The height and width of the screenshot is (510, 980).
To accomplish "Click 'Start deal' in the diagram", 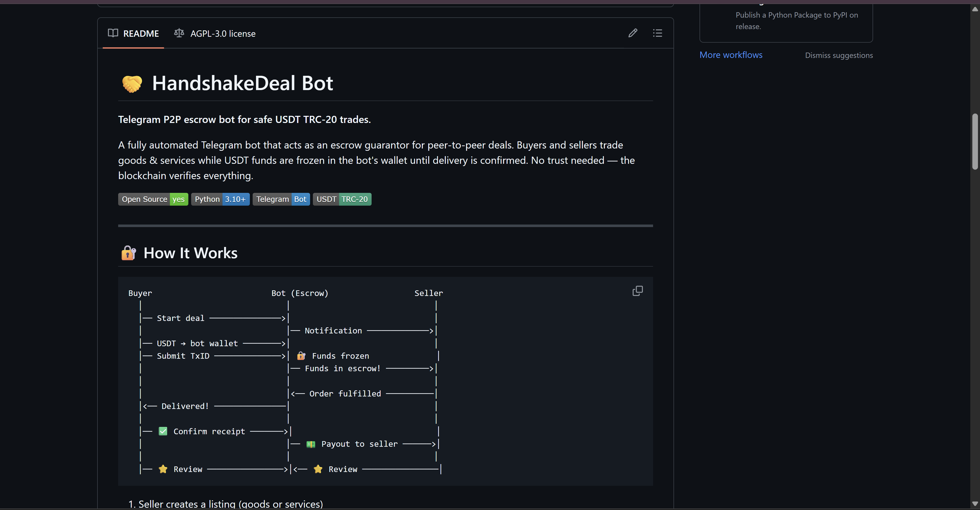I will coord(180,318).
